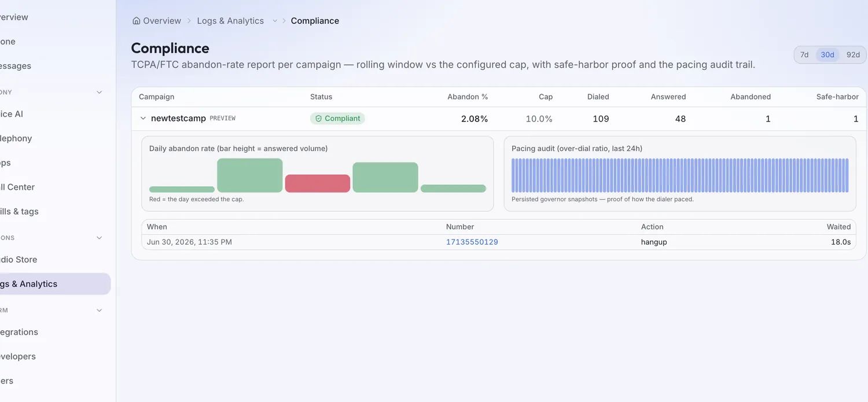Click the hangup action cell
Screen dimensions: 868x402
click(654, 242)
